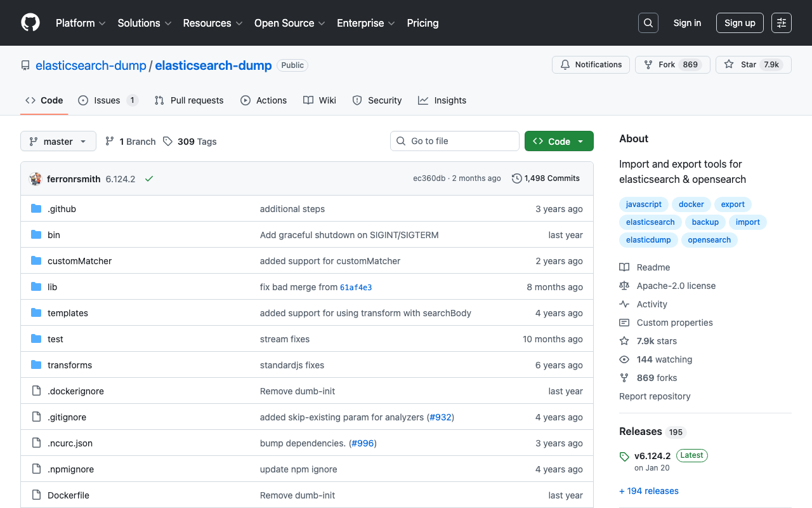Viewport: 812px width, 508px height.
Task: Open the Readme via the book icon
Action: (x=624, y=267)
